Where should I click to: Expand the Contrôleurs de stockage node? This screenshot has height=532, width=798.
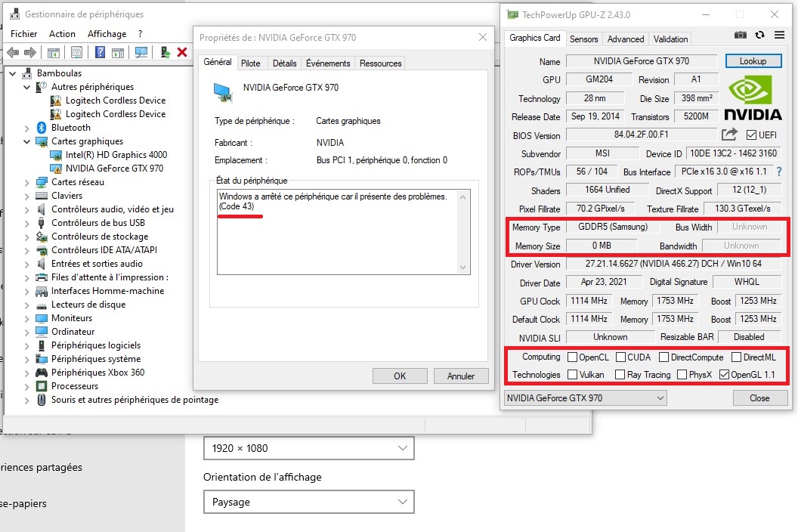pyautogui.click(x=27, y=237)
